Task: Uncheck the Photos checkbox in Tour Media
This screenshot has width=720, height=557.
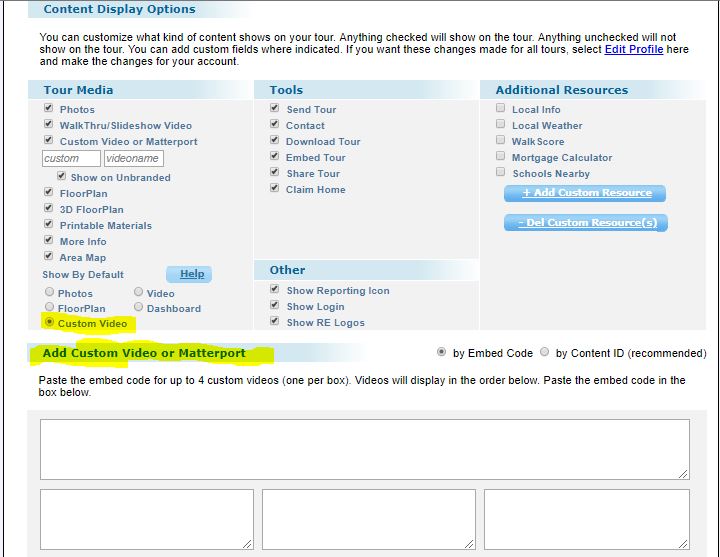Action: 49,109
